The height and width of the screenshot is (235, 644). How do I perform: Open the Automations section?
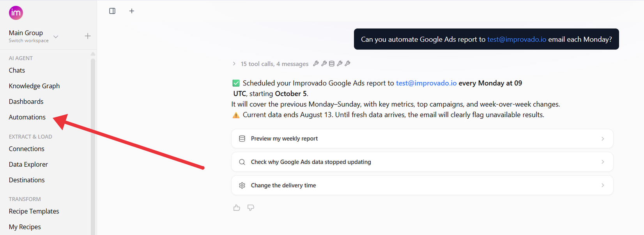(x=27, y=117)
